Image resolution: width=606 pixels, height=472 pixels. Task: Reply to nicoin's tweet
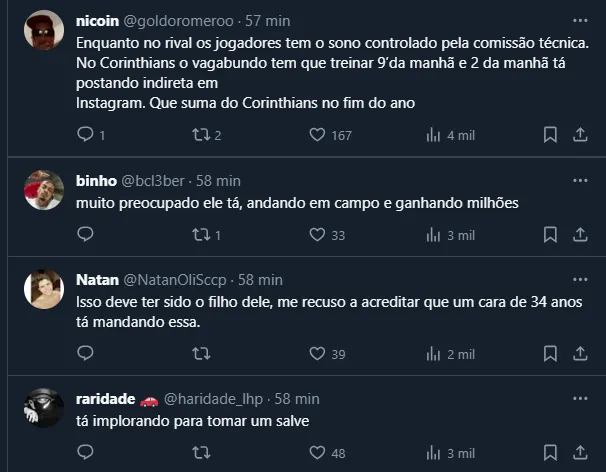coord(85,134)
